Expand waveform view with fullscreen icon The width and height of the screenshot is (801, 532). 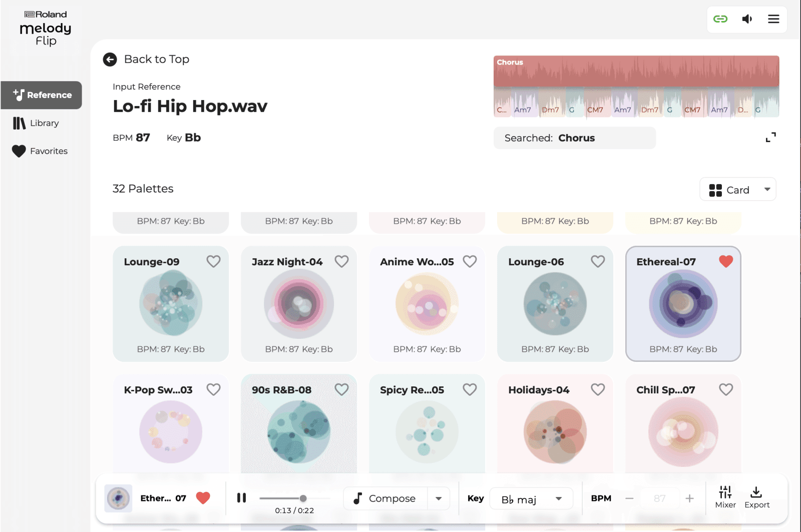tap(771, 137)
